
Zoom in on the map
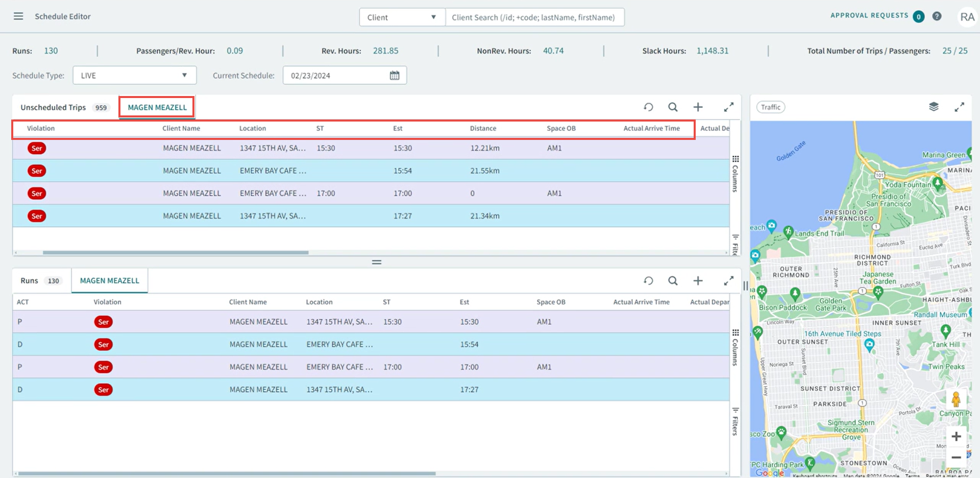click(957, 436)
